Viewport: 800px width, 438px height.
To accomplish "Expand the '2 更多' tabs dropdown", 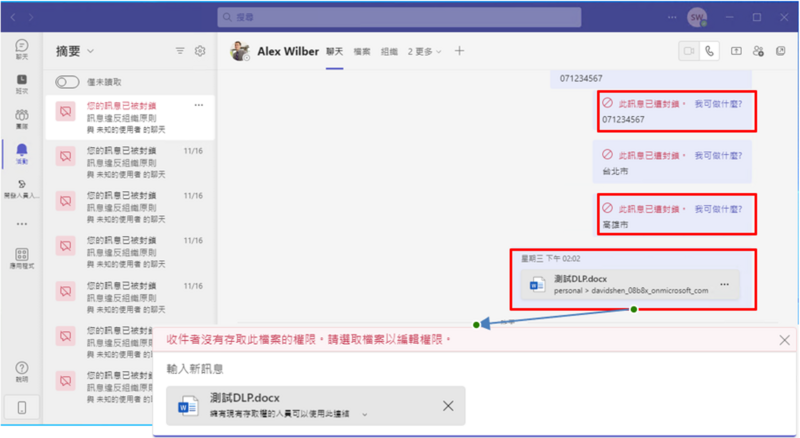I will (424, 52).
